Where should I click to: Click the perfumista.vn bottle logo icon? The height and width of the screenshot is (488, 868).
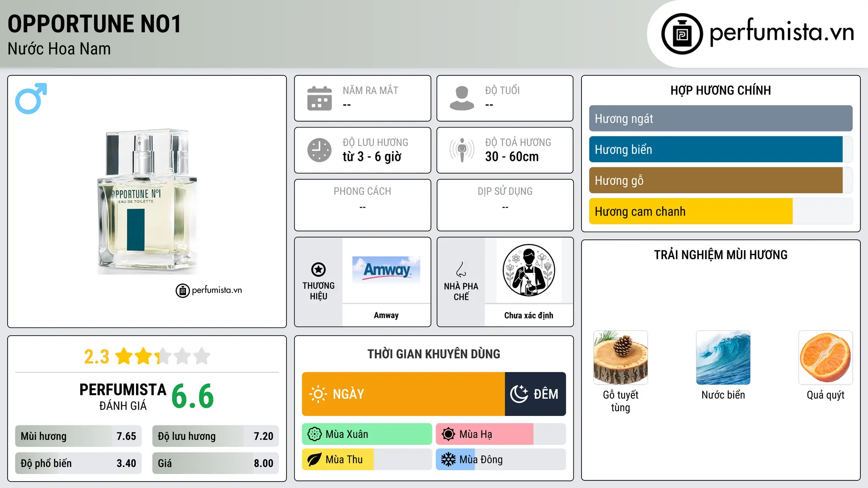click(682, 34)
